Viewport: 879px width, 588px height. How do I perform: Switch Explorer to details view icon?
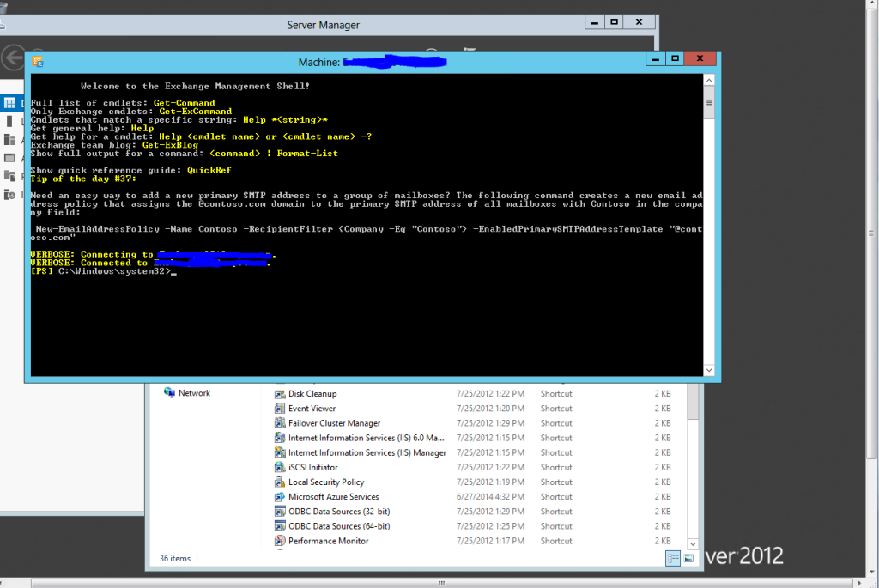point(673,558)
